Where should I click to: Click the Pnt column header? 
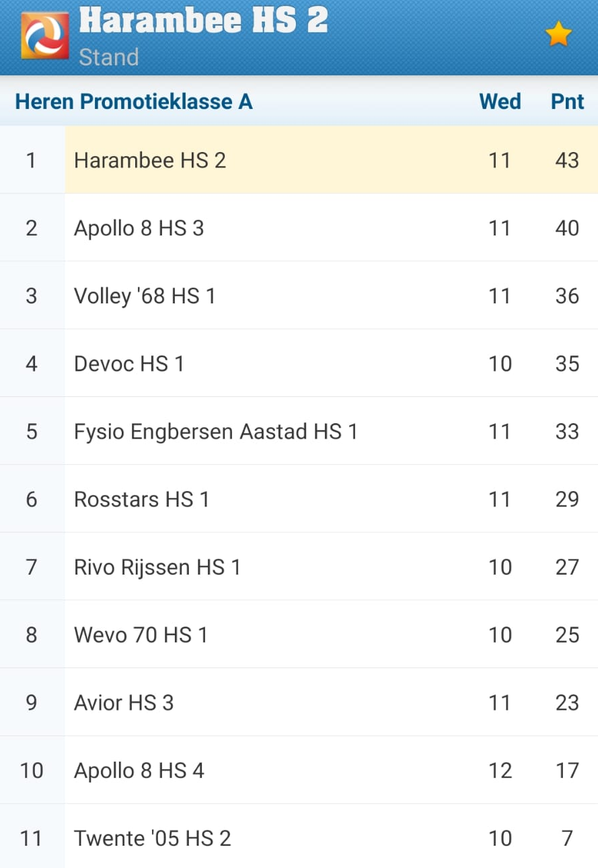567,102
